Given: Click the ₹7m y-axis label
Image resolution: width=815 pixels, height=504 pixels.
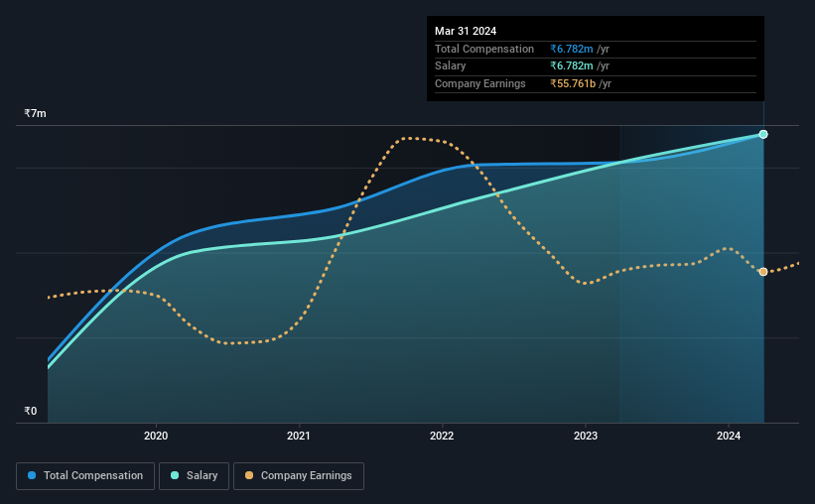Looking at the screenshot, I should tap(36, 113).
